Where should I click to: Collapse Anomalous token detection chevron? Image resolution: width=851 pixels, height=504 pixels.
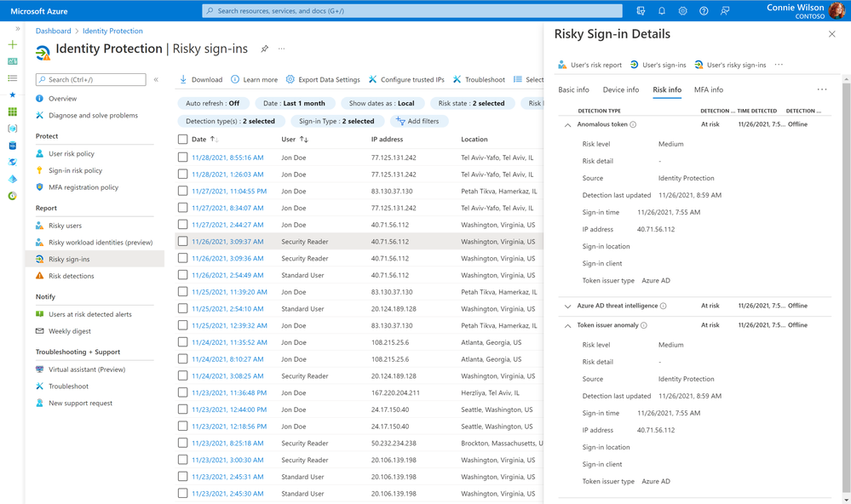click(567, 125)
